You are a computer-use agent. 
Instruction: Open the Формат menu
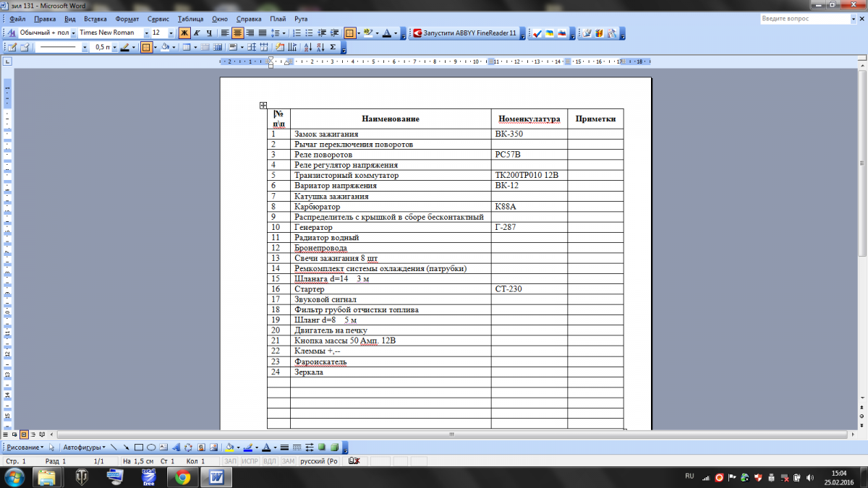click(127, 17)
